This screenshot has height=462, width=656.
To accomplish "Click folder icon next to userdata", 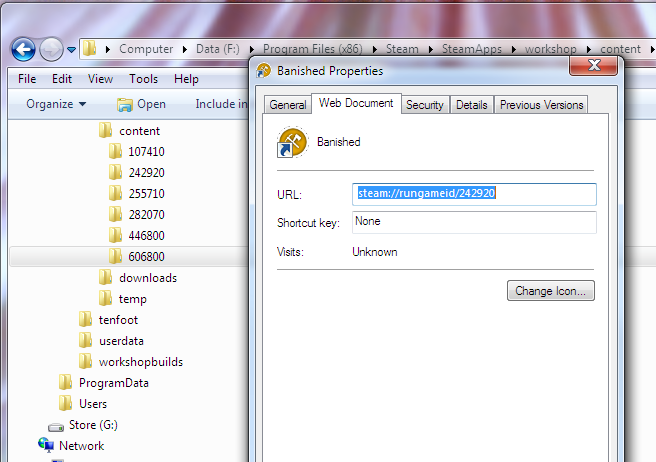I will pyautogui.click(x=85, y=340).
